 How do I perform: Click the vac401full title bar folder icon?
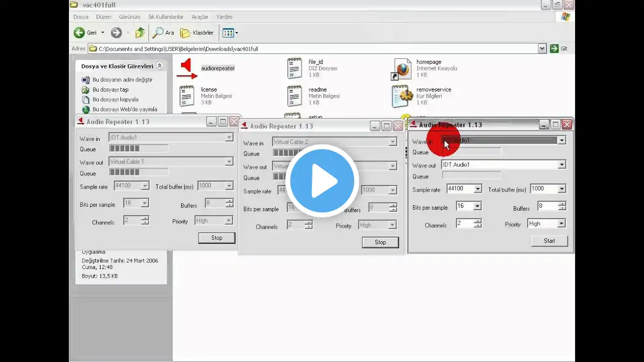(74, 5)
